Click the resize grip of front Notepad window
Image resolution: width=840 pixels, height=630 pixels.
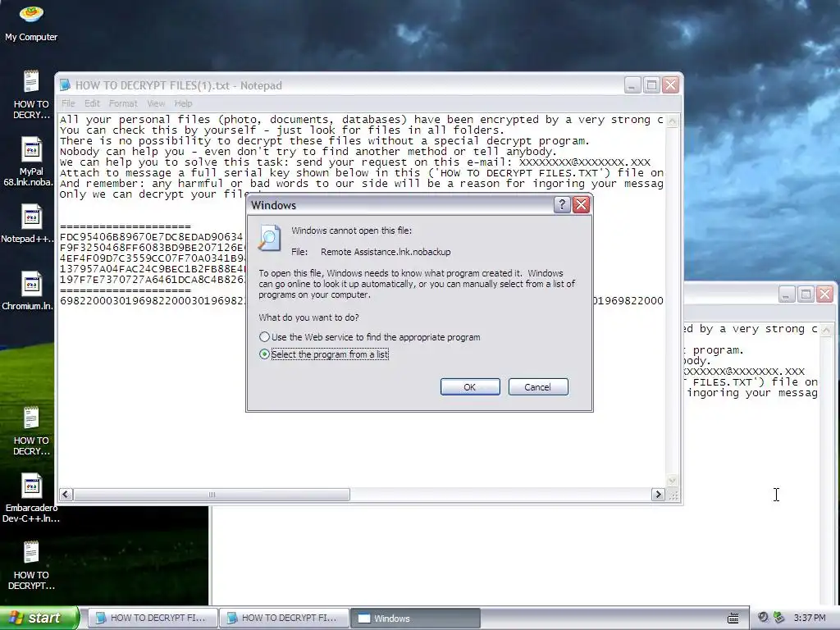[673, 495]
